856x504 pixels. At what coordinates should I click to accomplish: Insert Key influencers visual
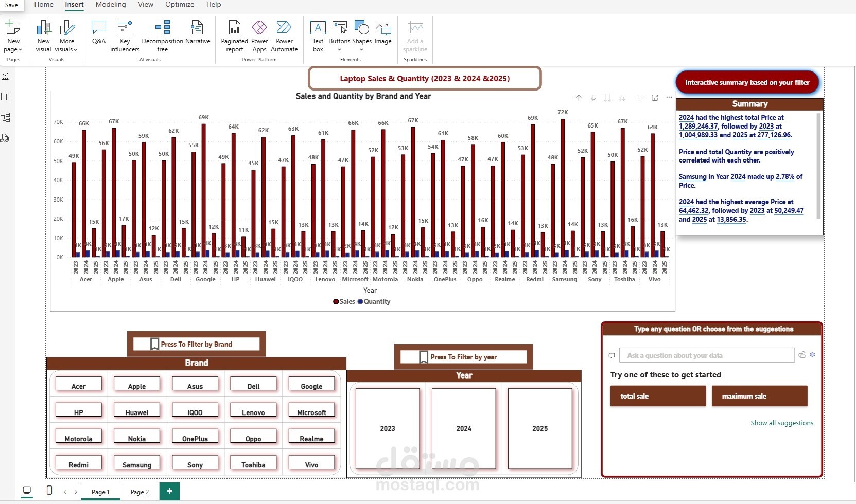[x=125, y=36]
